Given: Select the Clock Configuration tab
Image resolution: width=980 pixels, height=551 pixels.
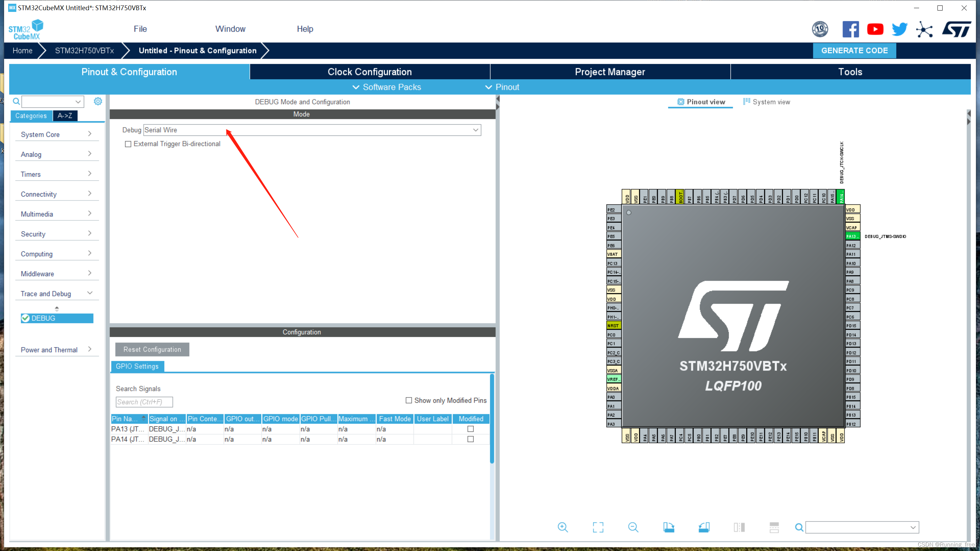Looking at the screenshot, I should pyautogui.click(x=370, y=72).
